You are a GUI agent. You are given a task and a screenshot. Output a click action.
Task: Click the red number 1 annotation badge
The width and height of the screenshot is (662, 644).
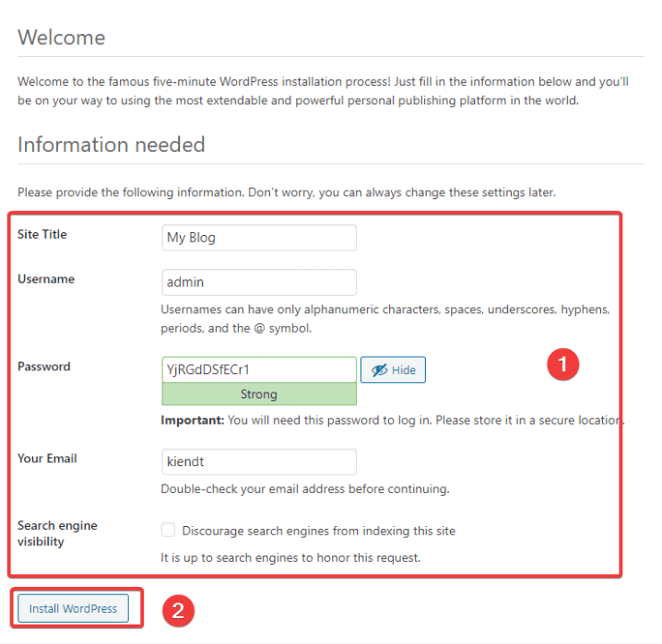coord(562,365)
